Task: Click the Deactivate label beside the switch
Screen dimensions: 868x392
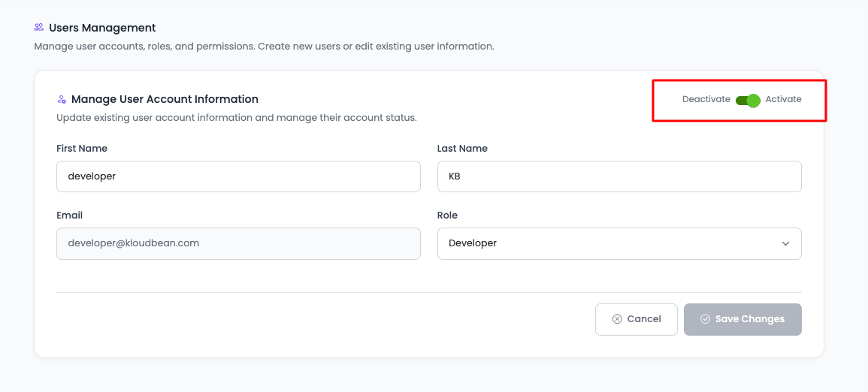Action: [x=706, y=99]
